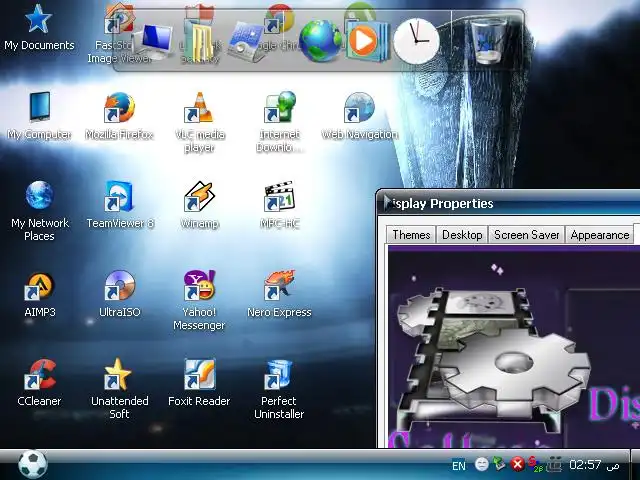The width and height of the screenshot is (640, 480).
Task: Open My Computer desktop icon
Action: click(39, 116)
